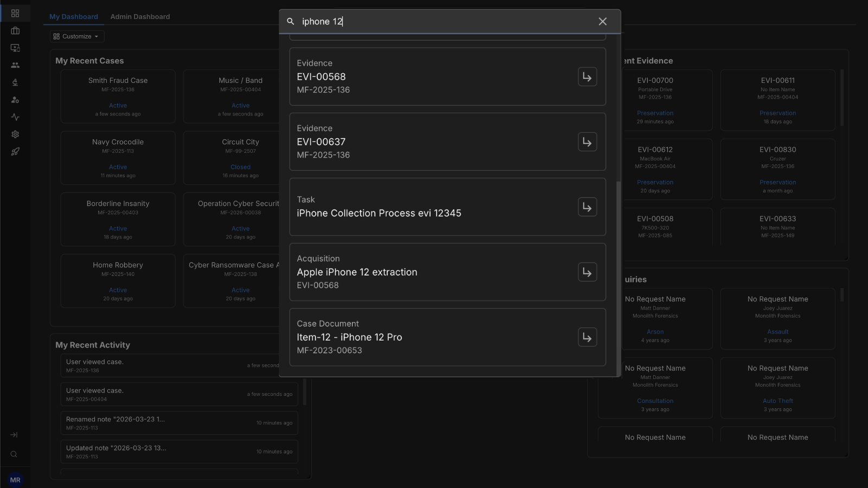Click the recent activity list scrollbar
Image resolution: width=868 pixels, height=488 pixels.
coord(304,391)
